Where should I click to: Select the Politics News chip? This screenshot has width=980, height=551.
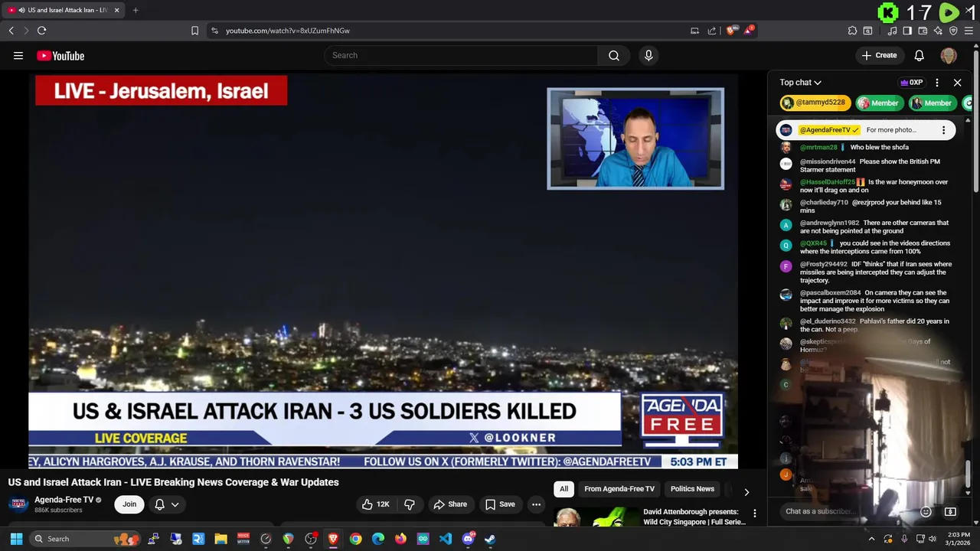(x=692, y=489)
